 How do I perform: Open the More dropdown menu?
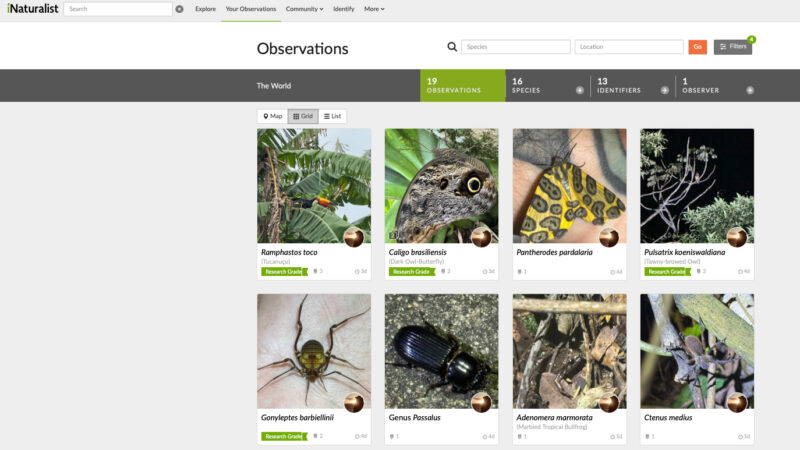(x=374, y=9)
